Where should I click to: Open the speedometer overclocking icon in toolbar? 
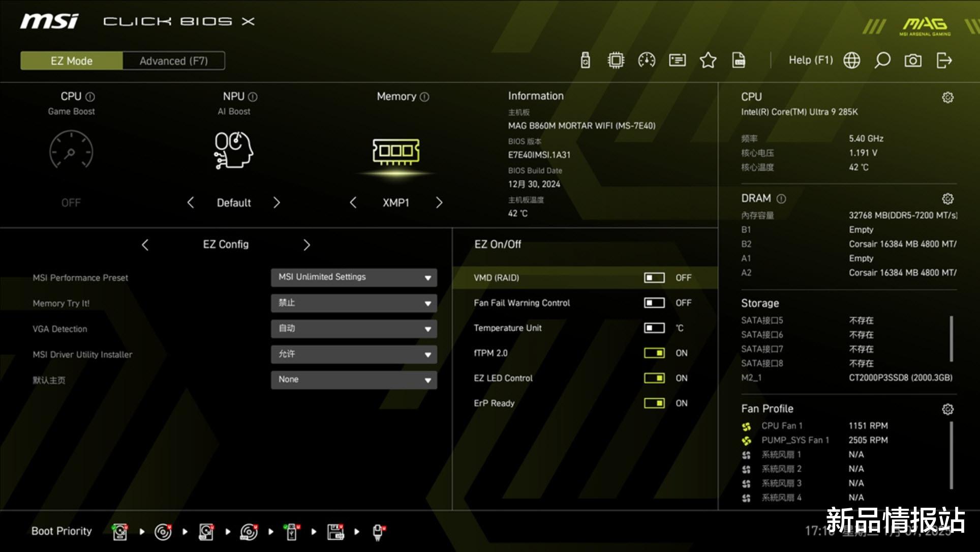(647, 61)
